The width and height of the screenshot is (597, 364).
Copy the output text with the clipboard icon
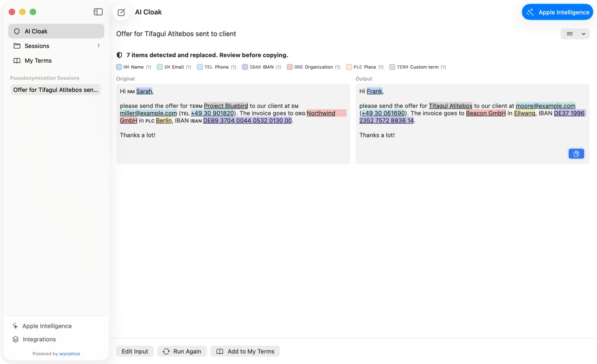click(x=576, y=154)
